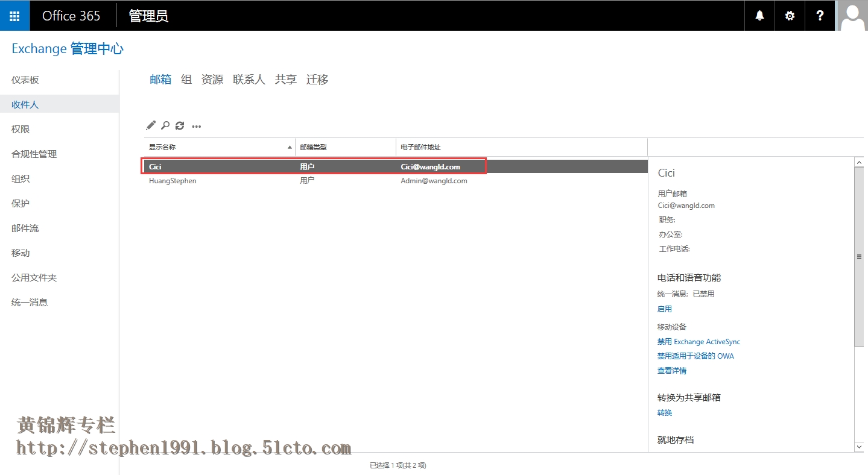Click details pane scrollbar up arrow
The height and width of the screenshot is (475, 868).
pyautogui.click(x=860, y=163)
